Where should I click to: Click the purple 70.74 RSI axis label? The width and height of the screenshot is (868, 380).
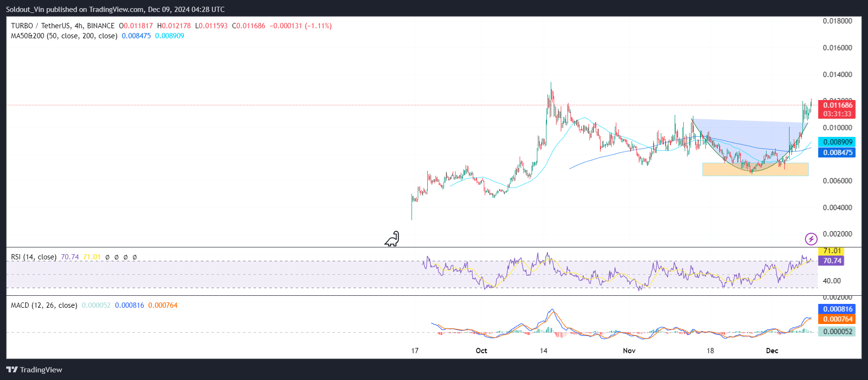coord(831,261)
